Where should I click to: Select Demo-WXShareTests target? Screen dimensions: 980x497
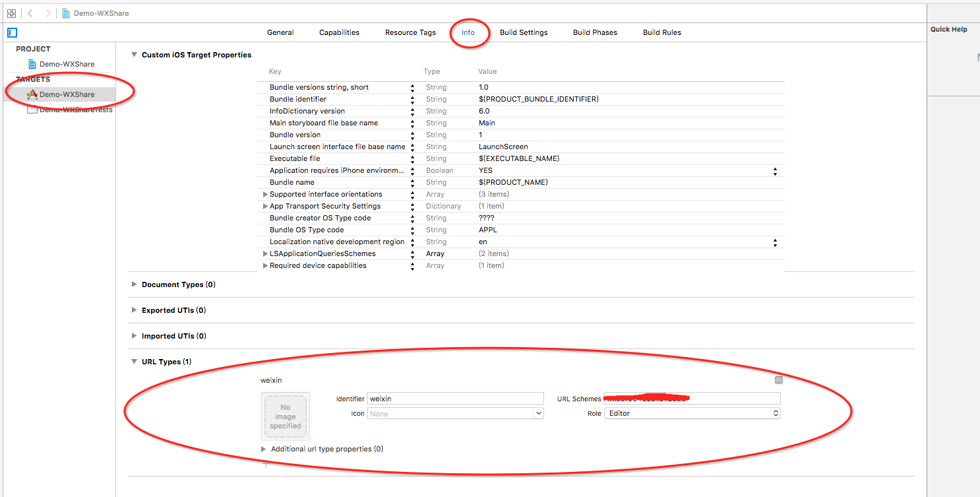click(76, 110)
